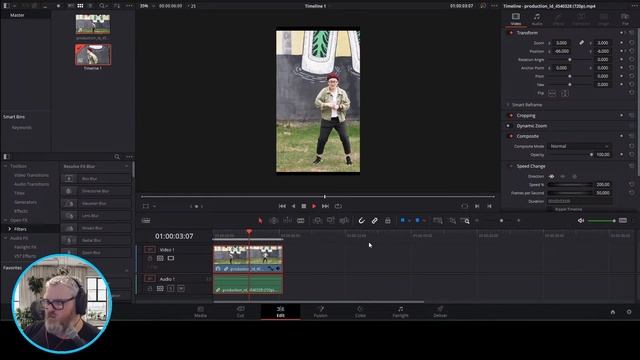
Task: Open the Cut page
Action: coord(240,311)
